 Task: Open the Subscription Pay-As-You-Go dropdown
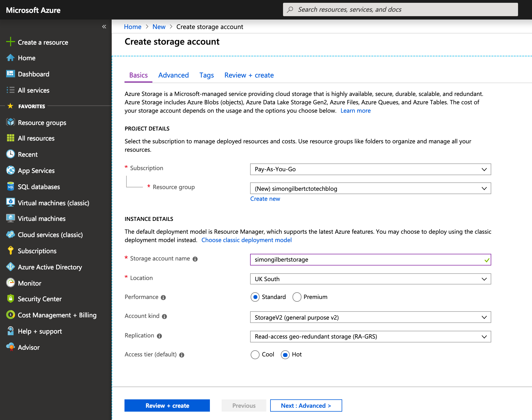pos(370,169)
